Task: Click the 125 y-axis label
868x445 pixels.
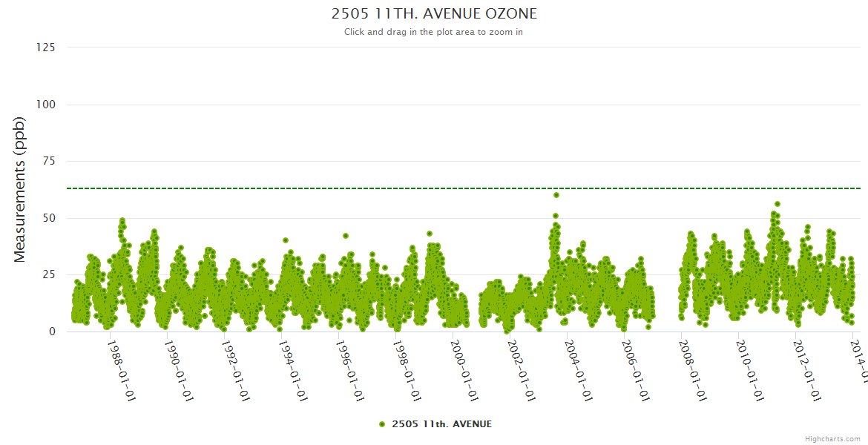Action: tap(45, 47)
